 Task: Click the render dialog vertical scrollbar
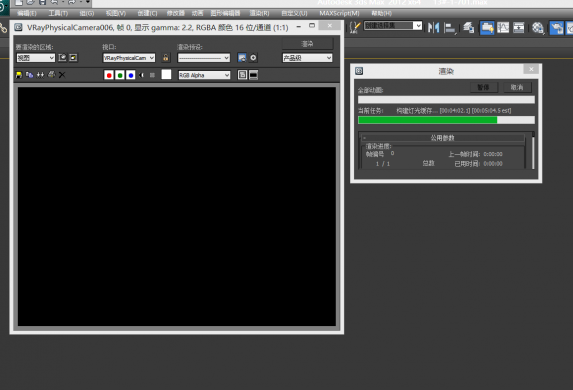533,151
